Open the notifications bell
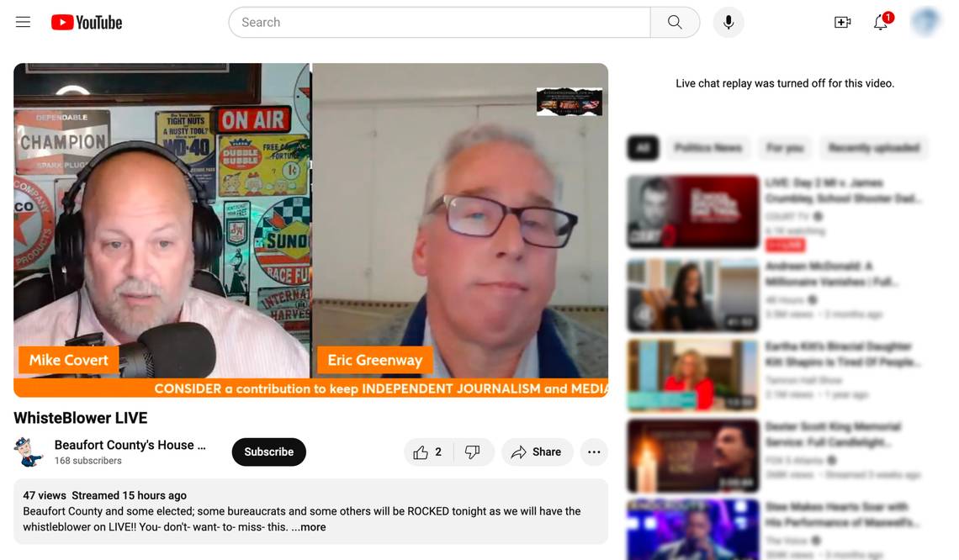The height and width of the screenshot is (560, 959). (x=881, y=23)
